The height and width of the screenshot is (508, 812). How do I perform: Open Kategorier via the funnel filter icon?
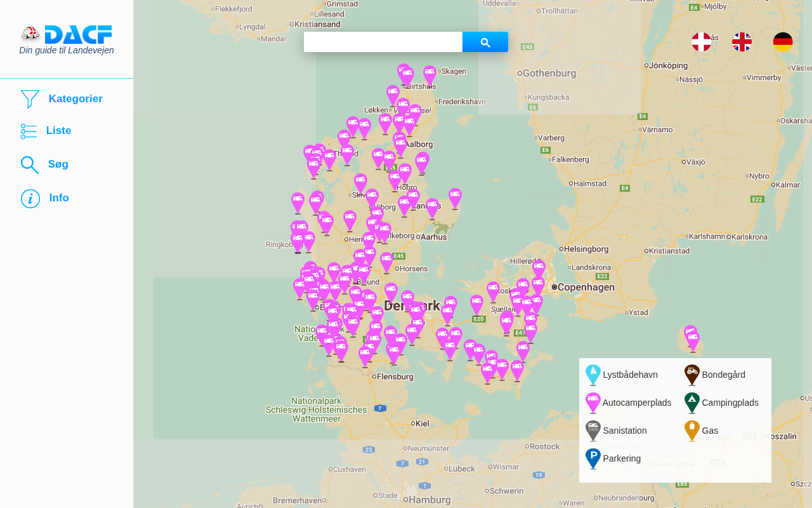pyautogui.click(x=30, y=99)
